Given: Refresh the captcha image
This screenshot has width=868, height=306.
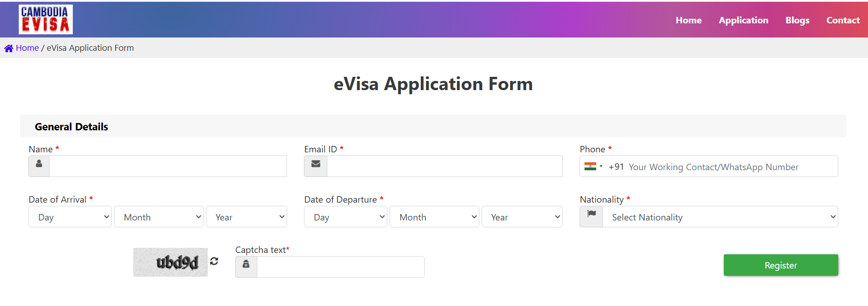Looking at the screenshot, I should tap(214, 261).
